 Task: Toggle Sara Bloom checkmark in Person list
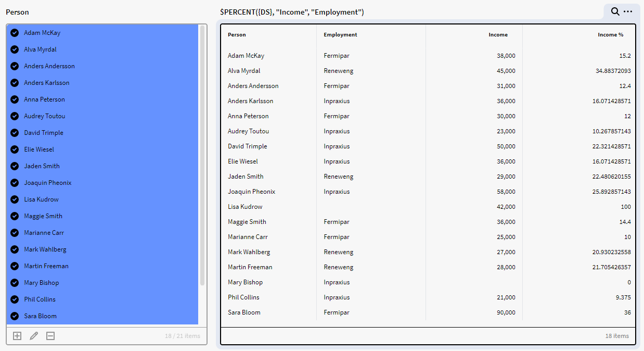coord(15,316)
